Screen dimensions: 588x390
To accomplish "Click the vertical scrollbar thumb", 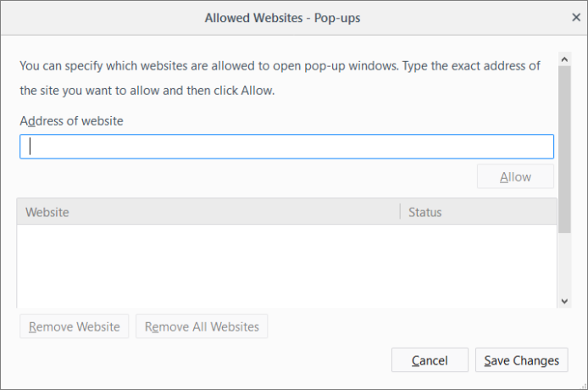I will [x=565, y=148].
